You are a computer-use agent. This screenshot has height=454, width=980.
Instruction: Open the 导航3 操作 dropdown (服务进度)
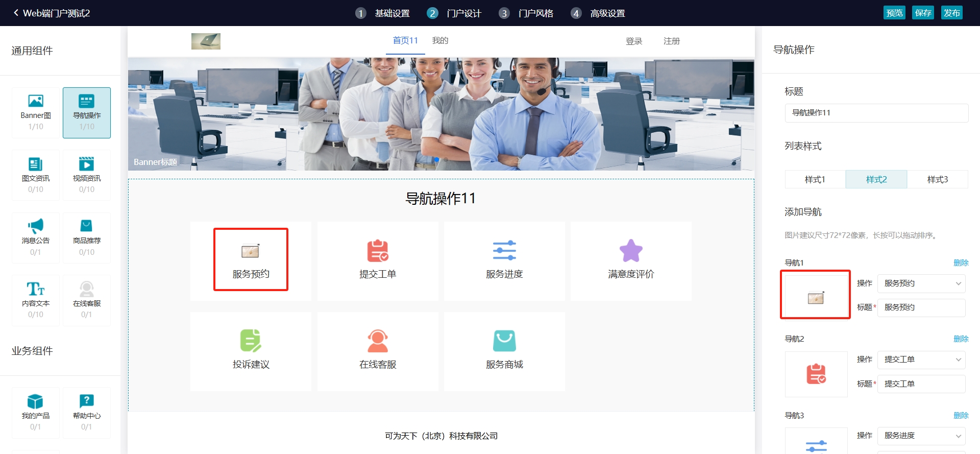(921, 436)
